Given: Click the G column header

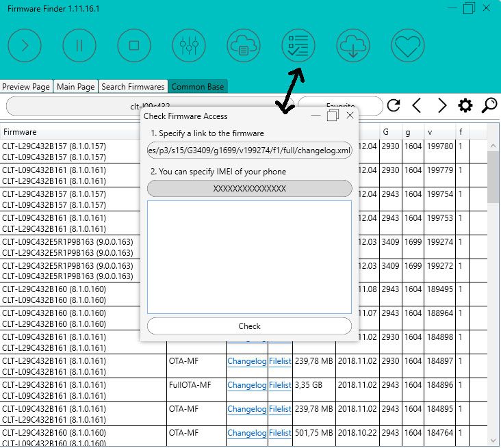Looking at the screenshot, I should pyautogui.click(x=391, y=132).
